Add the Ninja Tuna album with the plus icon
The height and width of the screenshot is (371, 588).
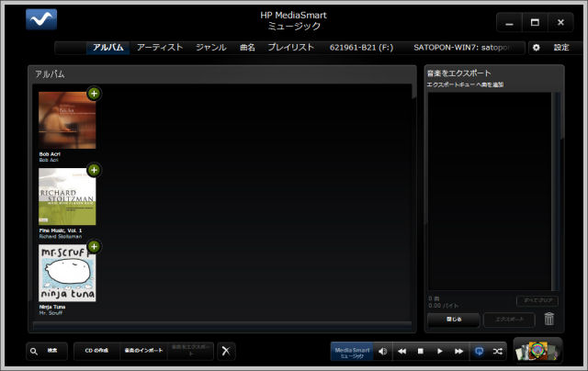(94, 246)
